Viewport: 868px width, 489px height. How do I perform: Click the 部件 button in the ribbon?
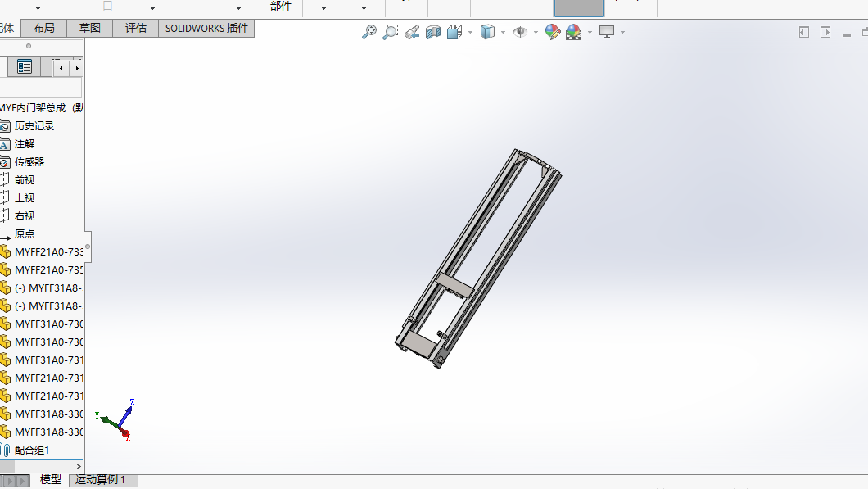point(281,6)
